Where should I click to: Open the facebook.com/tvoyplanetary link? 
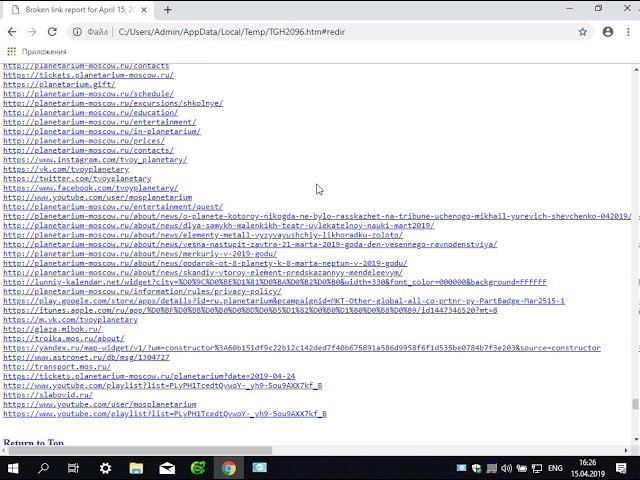pyautogui.click(x=91, y=188)
